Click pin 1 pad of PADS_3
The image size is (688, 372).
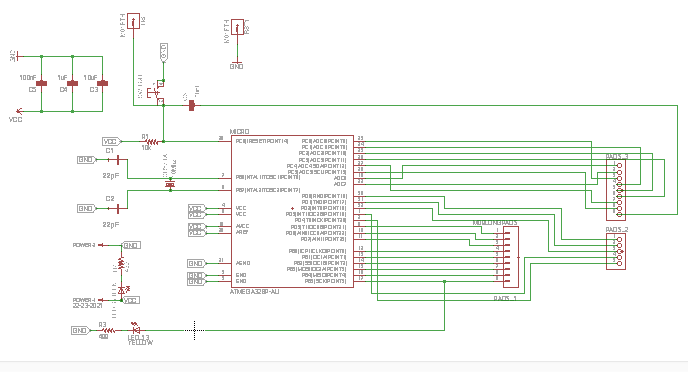(x=620, y=166)
